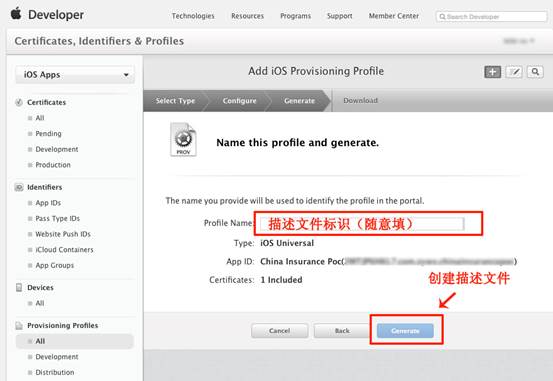Screen dimensions: 553x381
Task: Select the Devices section icon
Action: coord(19,288)
